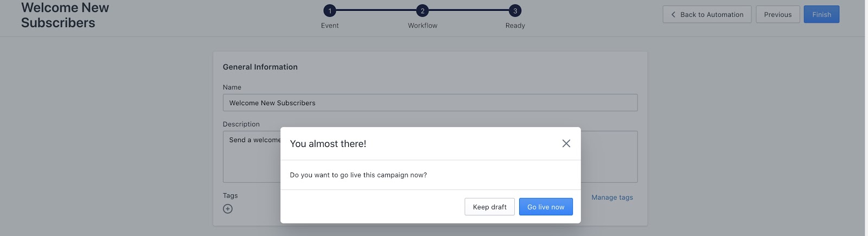The width and height of the screenshot is (868, 236).
Task: Click the General Information heading
Action: pos(260,67)
